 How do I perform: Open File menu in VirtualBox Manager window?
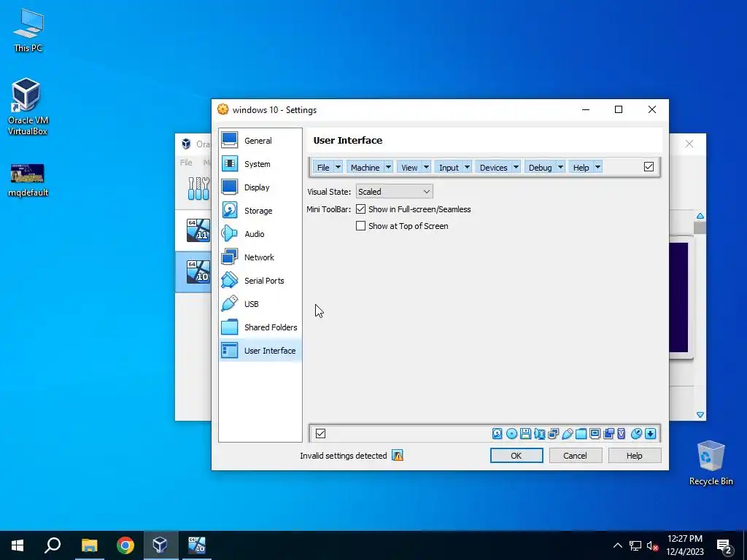coord(186,163)
